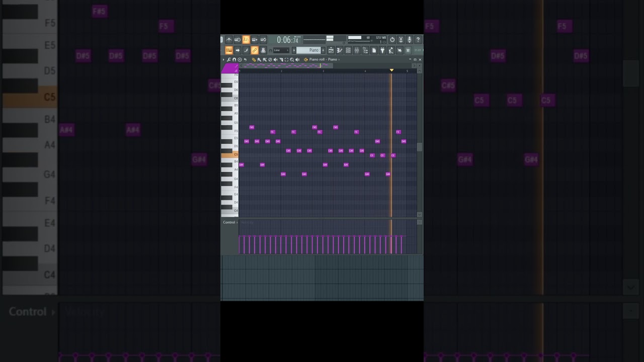The image size is (644, 362).
Task: Open the plugin picker plug icon
Action: pos(382,50)
